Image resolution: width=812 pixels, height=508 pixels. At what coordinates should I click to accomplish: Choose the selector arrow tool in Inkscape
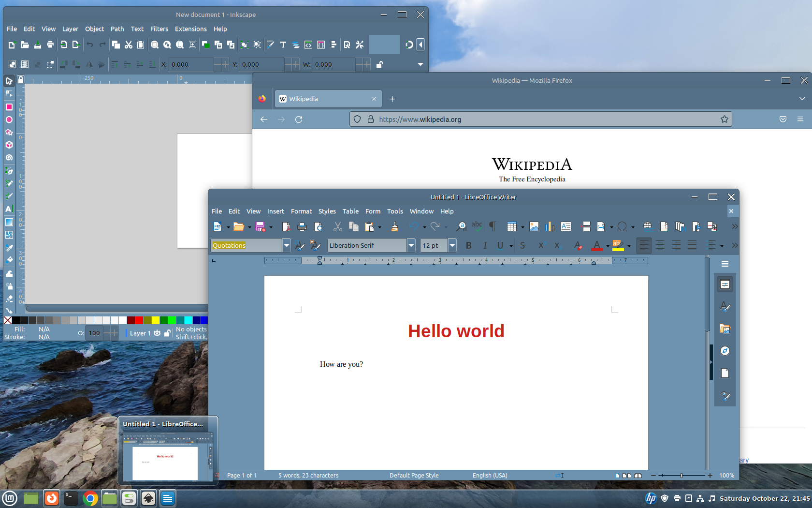[x=9, y=81]
